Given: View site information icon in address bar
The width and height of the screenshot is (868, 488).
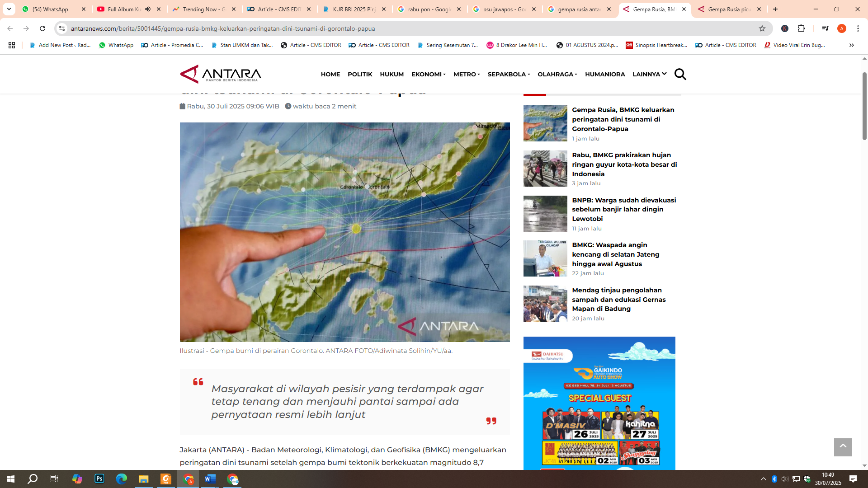Looking at the screenshot, I should (62, 28).
